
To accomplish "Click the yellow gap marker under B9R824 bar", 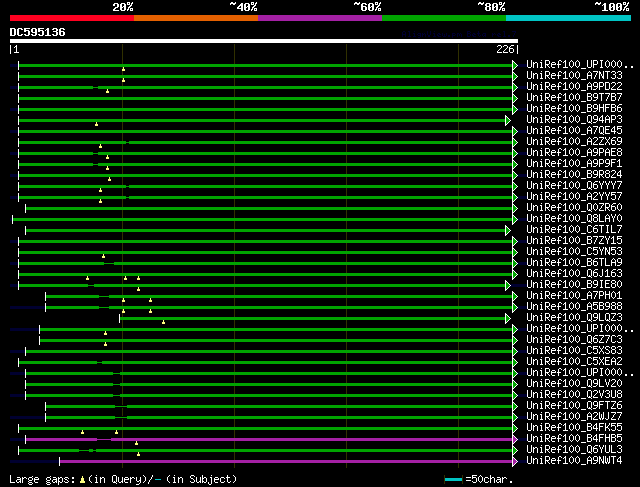I will [109, 179].
